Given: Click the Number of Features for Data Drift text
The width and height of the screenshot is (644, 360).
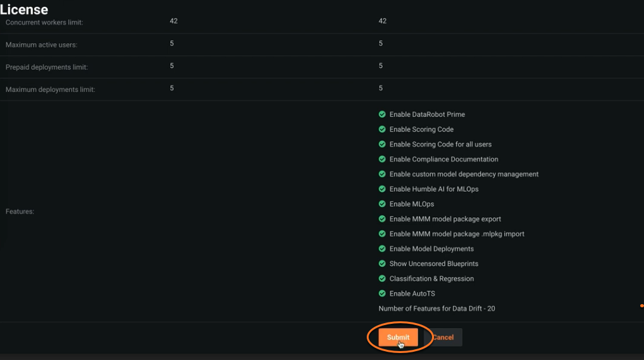Looking at the screenshot, I should pyautogui.click(x=437, y=309).
